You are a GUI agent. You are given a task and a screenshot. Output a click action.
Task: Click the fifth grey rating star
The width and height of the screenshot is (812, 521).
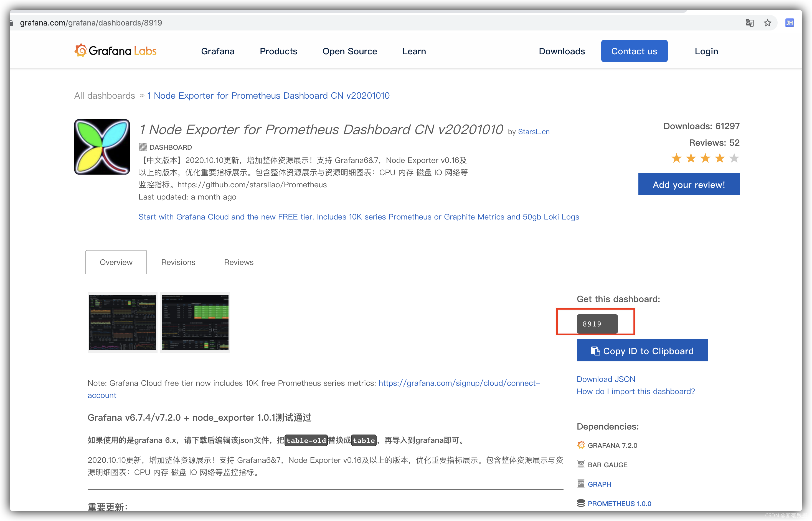734,158
